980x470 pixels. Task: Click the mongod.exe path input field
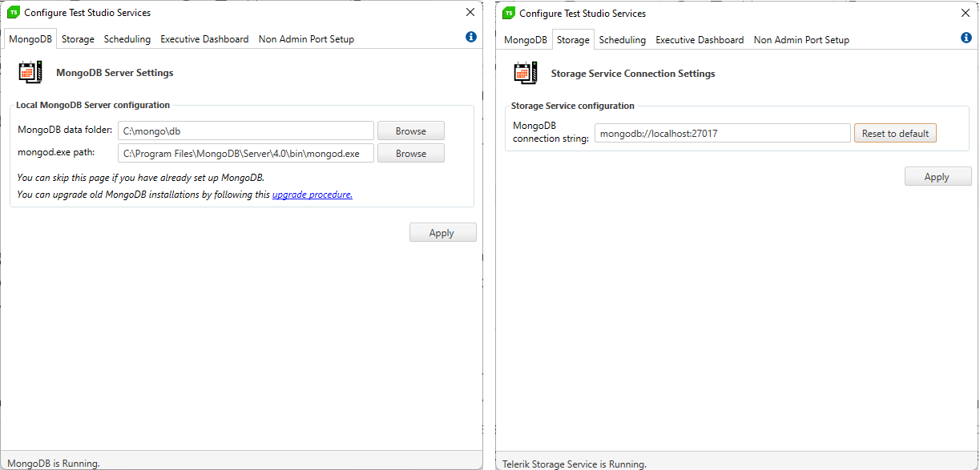(246, 153)
